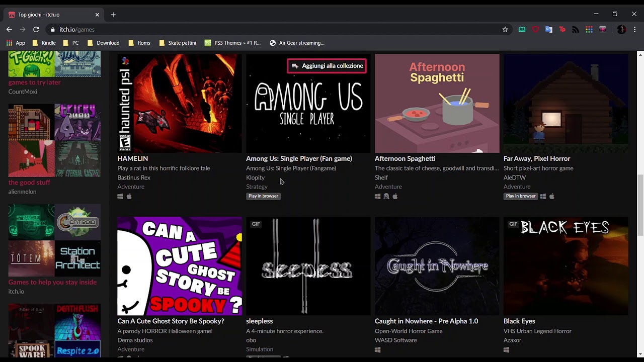Click the site padlock icon
The width and height of the screenshot is (644, 362).
pyautogui.click(x=53, y=30)
